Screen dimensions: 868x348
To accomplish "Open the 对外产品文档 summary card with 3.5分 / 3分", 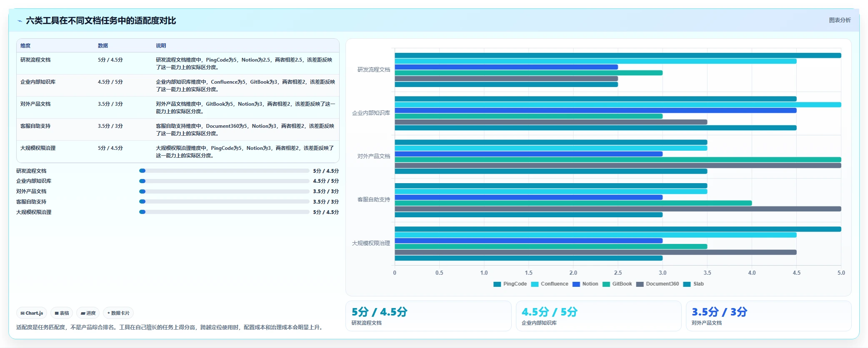I will tap(768, 316).
